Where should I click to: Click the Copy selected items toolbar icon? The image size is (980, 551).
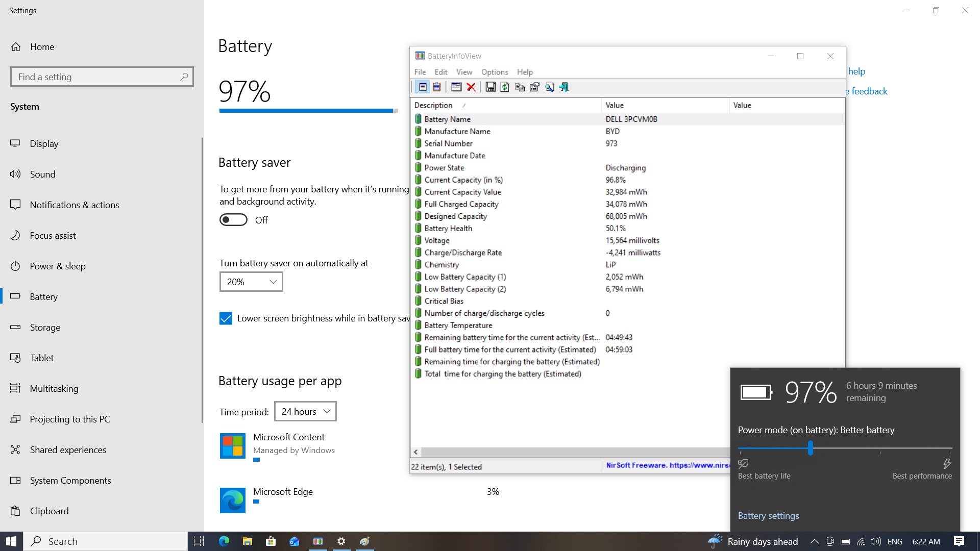520,87
